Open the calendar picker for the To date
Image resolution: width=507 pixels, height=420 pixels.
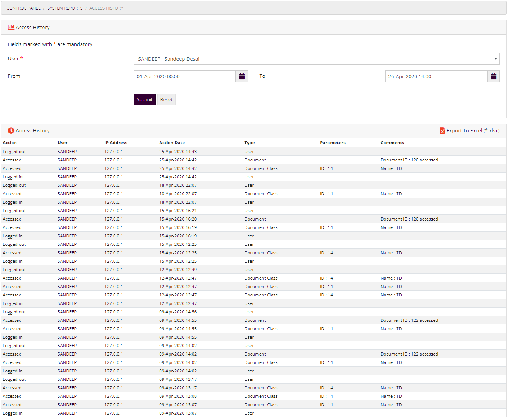pos(493,76)
